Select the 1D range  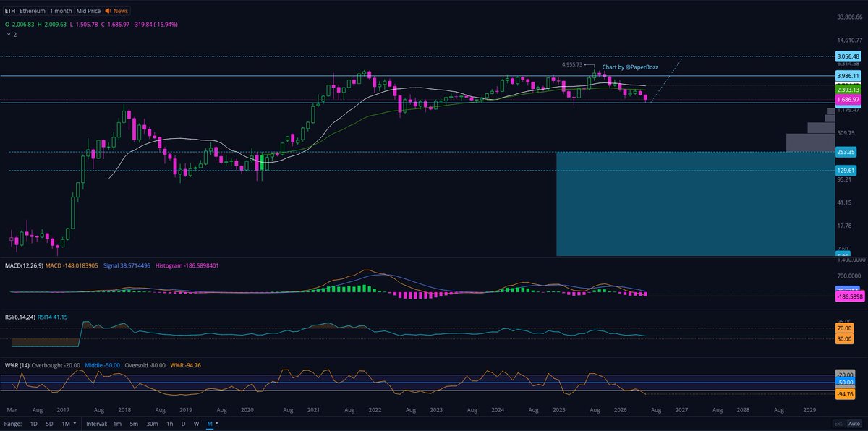[x=34, y=423]
